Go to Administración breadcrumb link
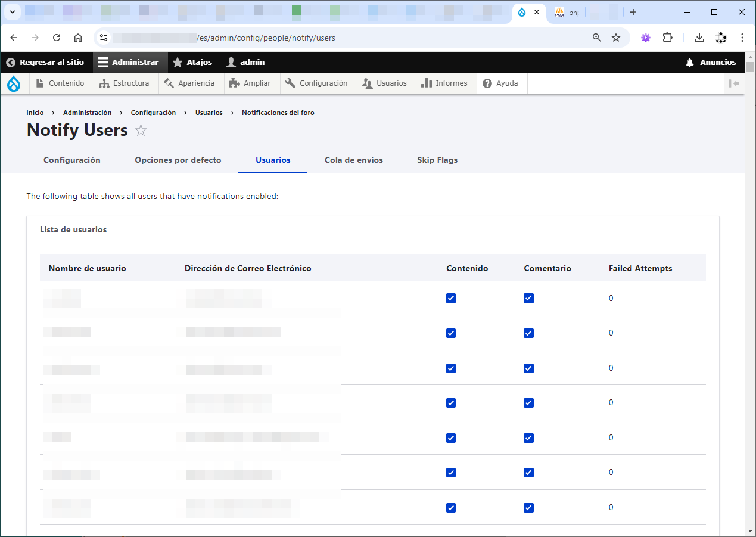This screenshot has width=756, height=537. point(87,113)
